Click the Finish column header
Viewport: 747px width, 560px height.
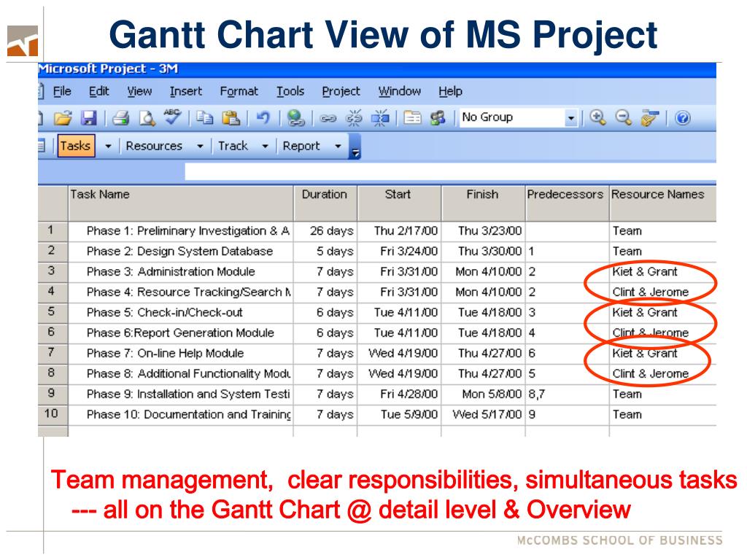click(x=483, y=203)
